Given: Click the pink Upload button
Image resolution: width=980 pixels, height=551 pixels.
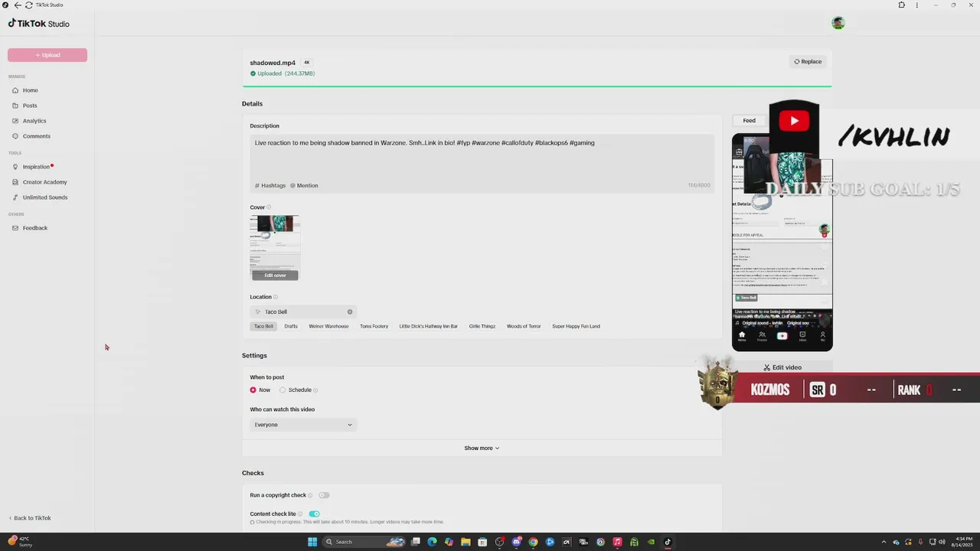Looking at the screenshot, I should point(47,55).
